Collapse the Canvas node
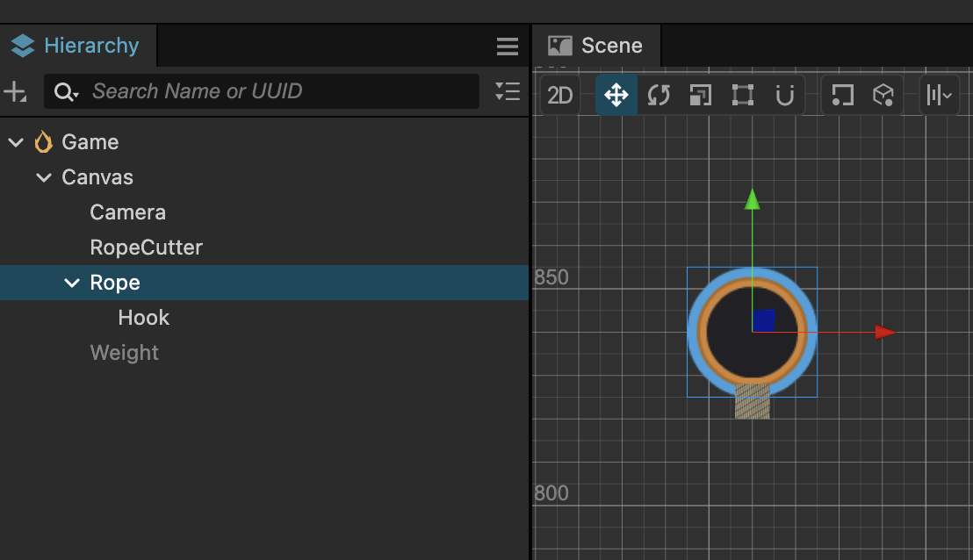The image size is (973, 560). coord(43,177)
